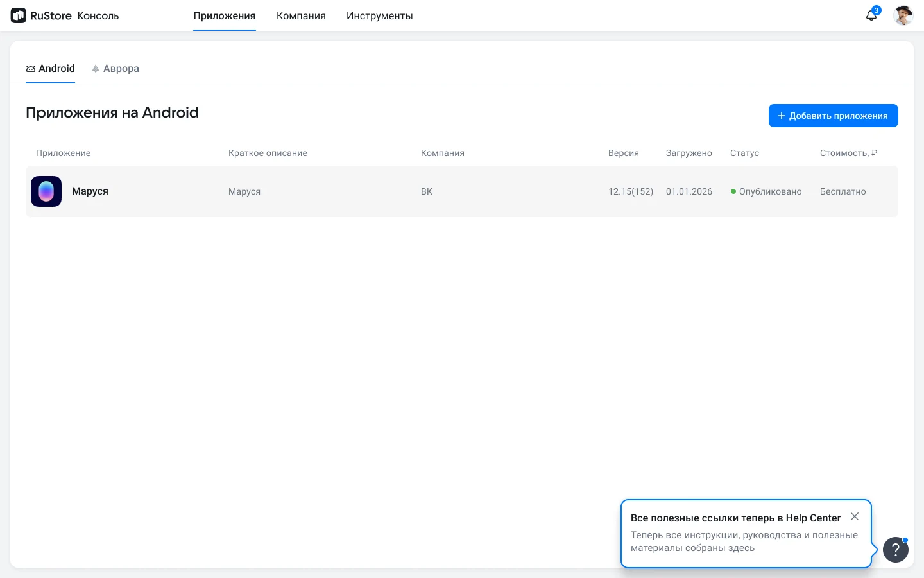The height and width of the screenshot is (578, 924).
Task: Click the Версия column header
Action: click(624, 153)
